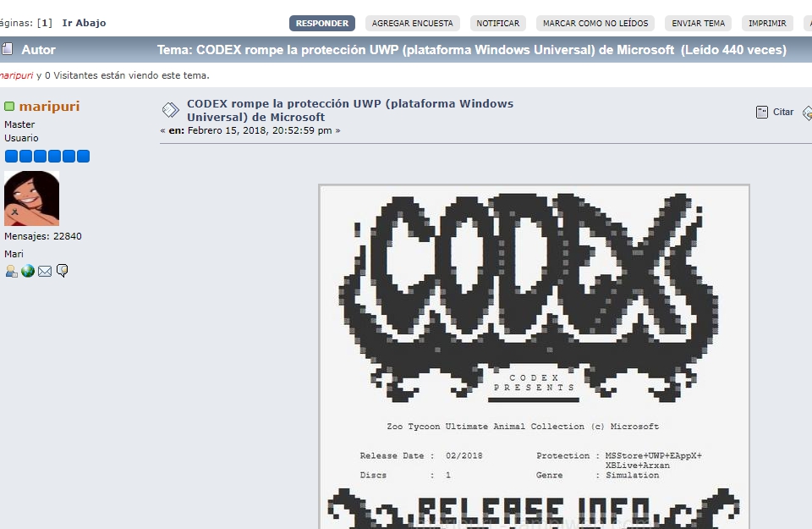This screenshot has height=529, width=812.
Task: Click the 'Mensajes: 22840' text
Action: [43, 236]
